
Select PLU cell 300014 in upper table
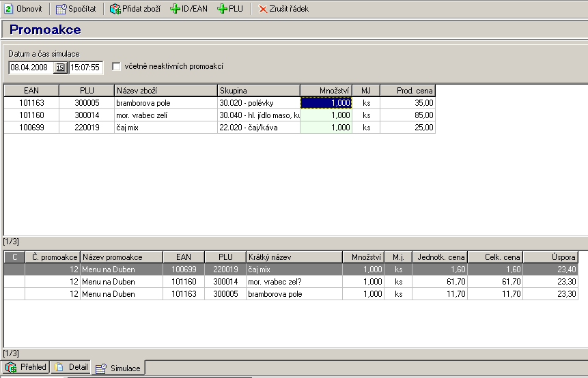click(87, 115)
